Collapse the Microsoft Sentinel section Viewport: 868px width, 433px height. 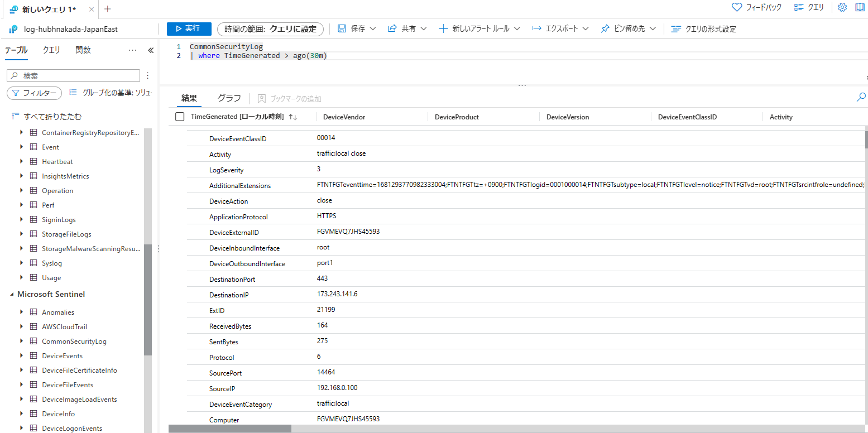(12, 294)
